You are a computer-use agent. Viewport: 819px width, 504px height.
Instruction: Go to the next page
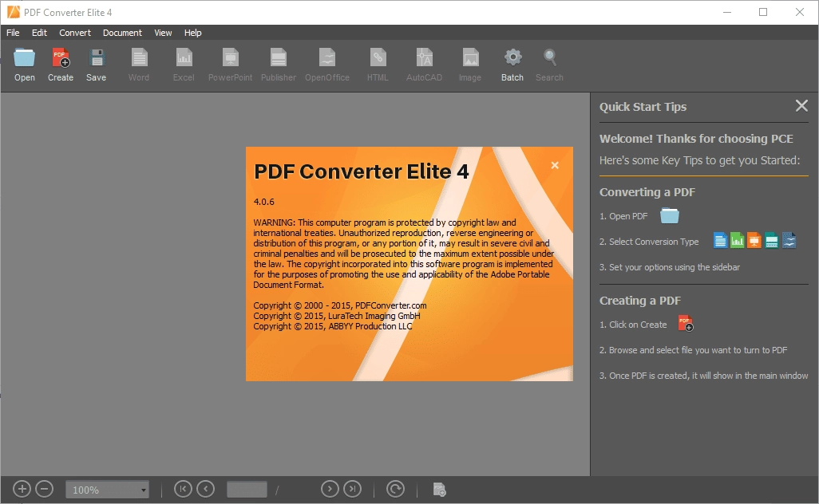coord(330,489)
